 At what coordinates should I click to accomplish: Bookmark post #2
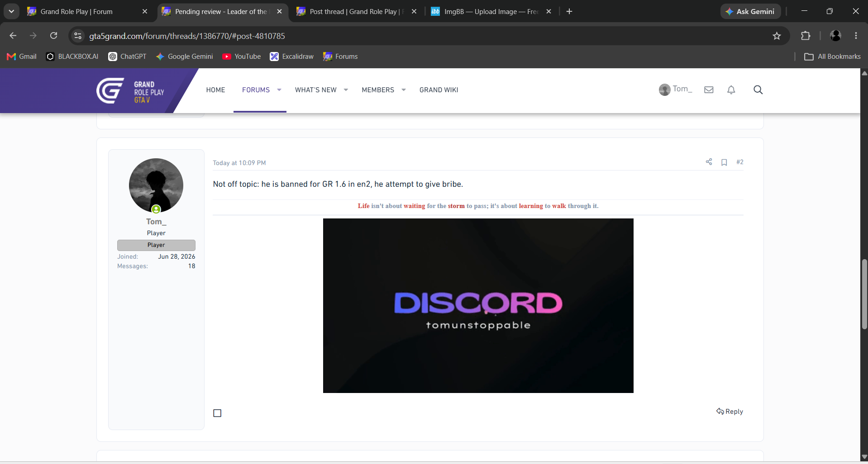click(x=724, y=162)
